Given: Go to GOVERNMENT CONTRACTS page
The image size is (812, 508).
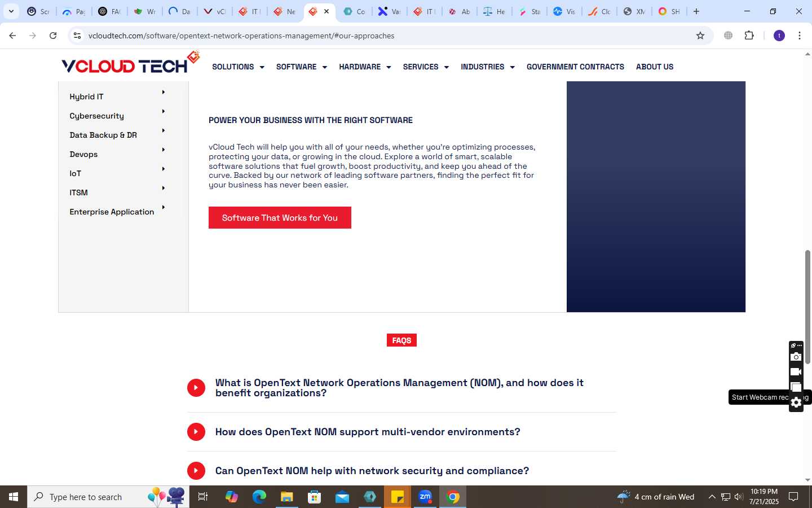Looking at the screenshot, I should pos(575,67).
